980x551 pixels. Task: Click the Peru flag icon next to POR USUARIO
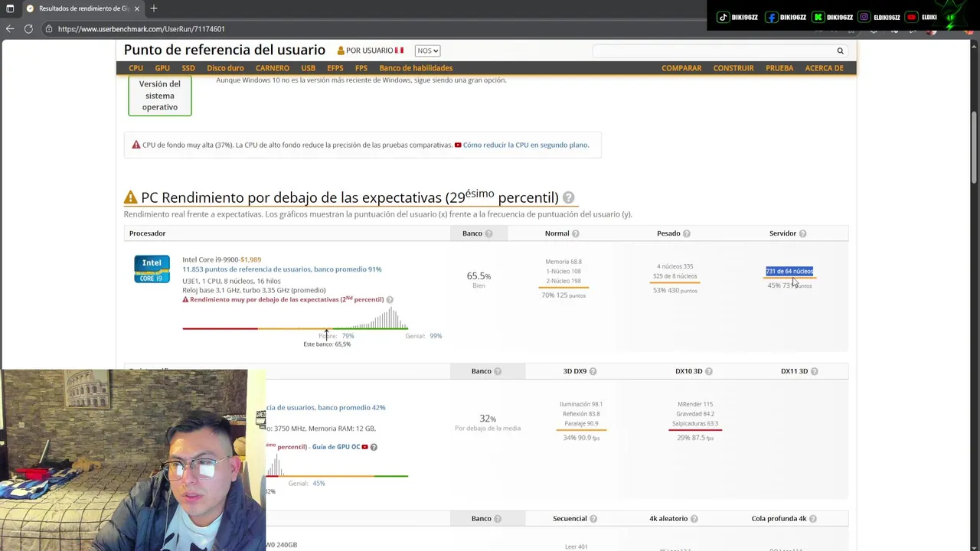(x=399, y=51)
